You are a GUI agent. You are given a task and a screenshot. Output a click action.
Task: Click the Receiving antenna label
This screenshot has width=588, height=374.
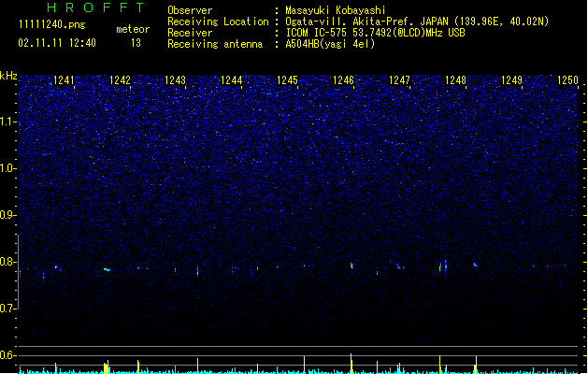click(x=215, y=44)
